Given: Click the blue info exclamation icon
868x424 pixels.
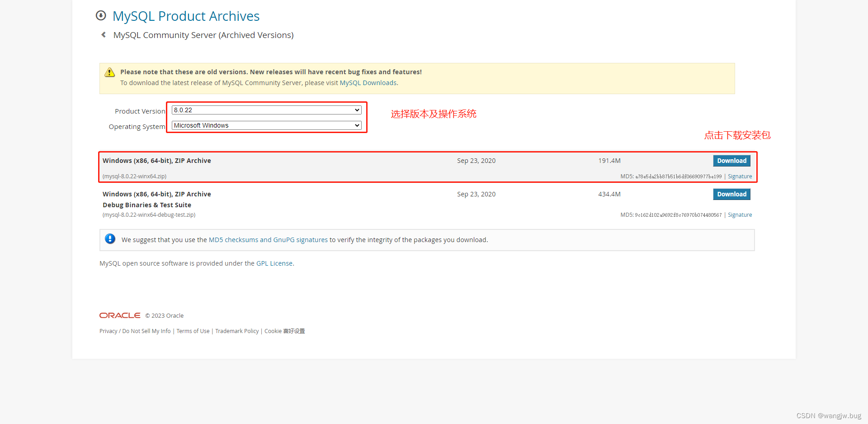Looking at the screenshot, I should pyautogui.click(x=110, y=239).
